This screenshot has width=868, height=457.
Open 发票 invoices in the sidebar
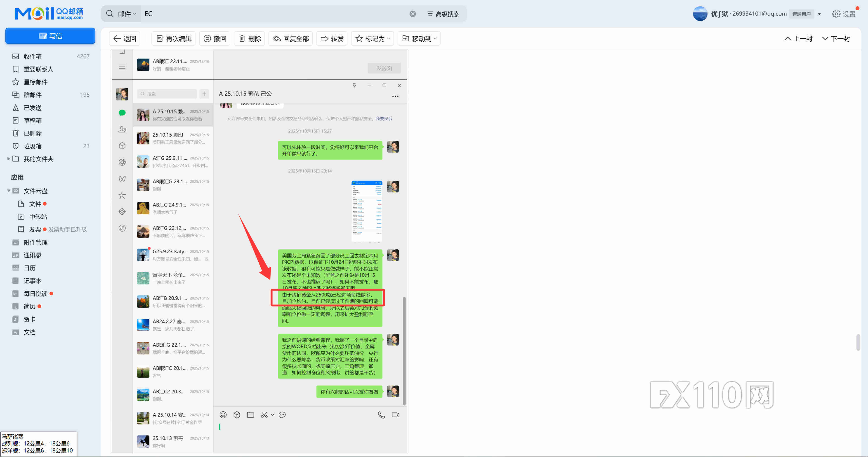point(35,230)
